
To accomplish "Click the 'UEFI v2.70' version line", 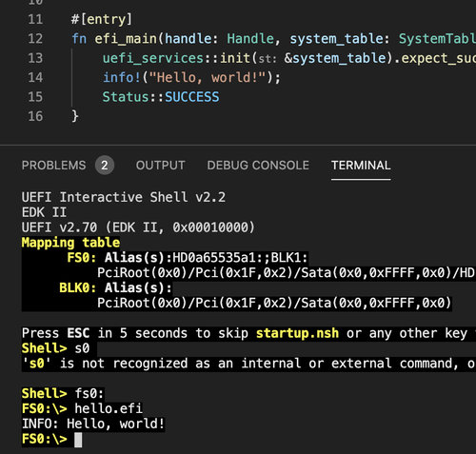I will tap(138, 227).
